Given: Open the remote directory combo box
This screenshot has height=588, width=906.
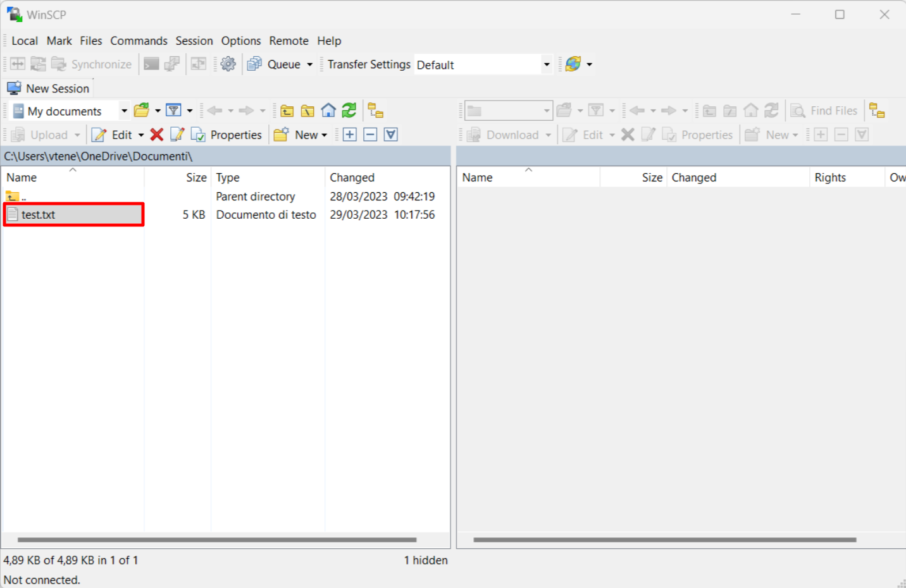Looking at the screenshot, I should click(509, 111).
